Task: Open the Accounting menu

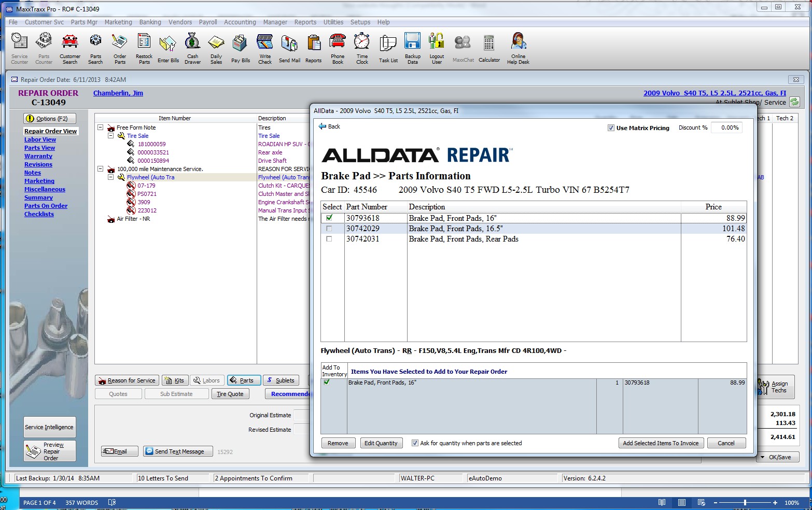Action: coord(240,22)
